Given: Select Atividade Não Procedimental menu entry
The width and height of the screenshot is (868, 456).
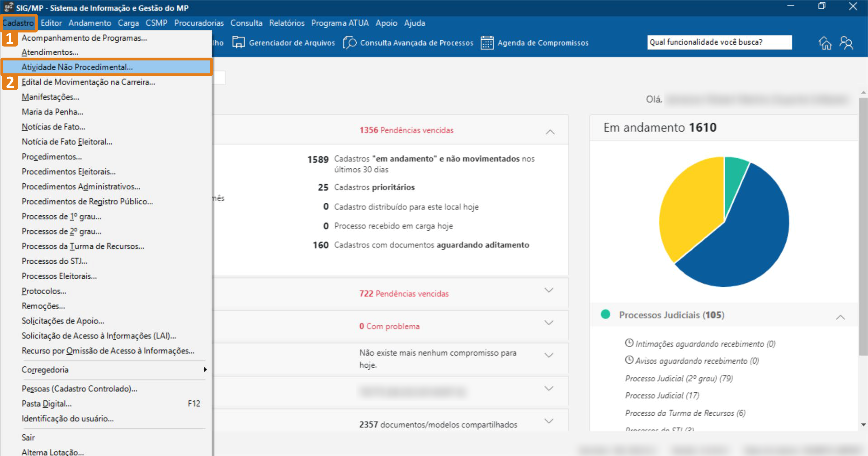Looking at the screenshot, I should coord(77,67).
